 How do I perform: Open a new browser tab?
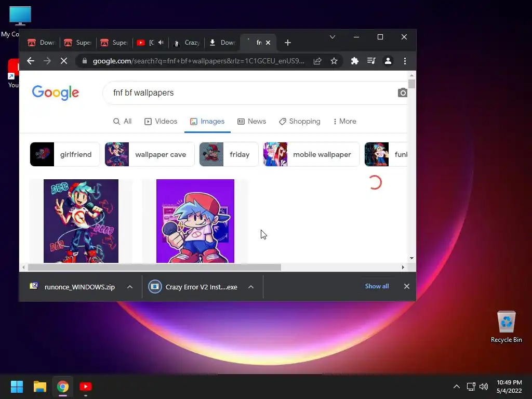(x=288, y=43)
